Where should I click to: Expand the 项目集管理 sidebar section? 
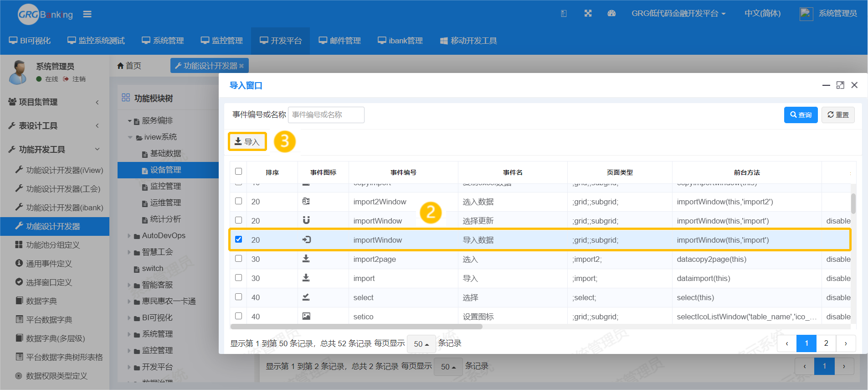[55, 102]
